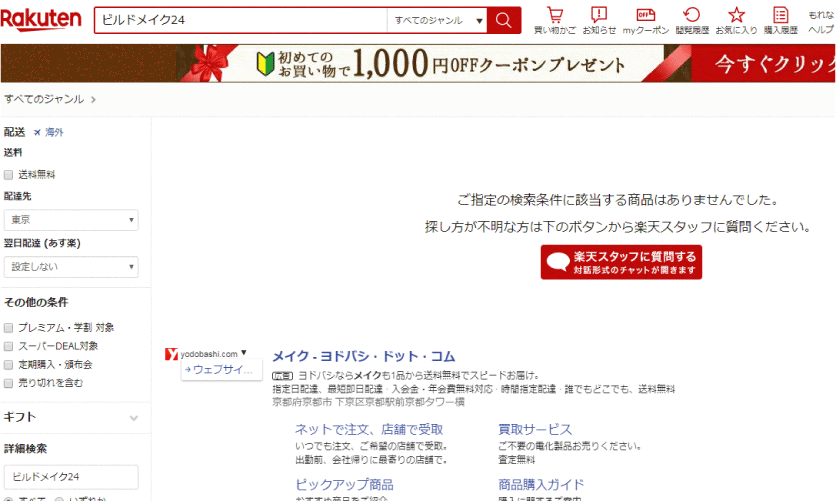This screenshot has height=501, width=836.
Task: Click the breadcrumb chevron after すべてのジャンル
Action: tap(93, 100)
